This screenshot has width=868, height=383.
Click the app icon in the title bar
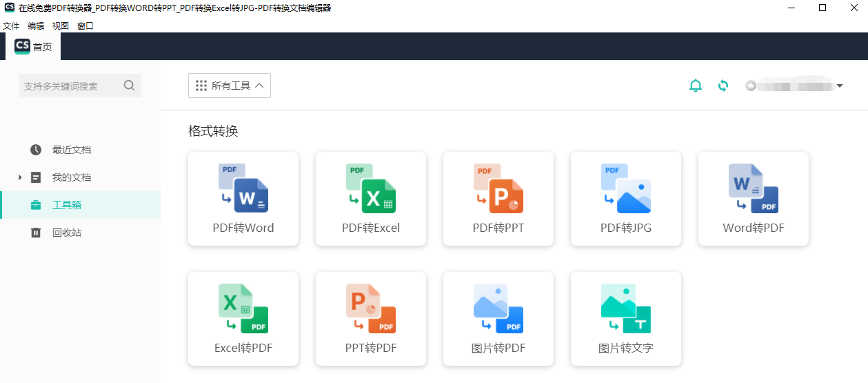9,8
